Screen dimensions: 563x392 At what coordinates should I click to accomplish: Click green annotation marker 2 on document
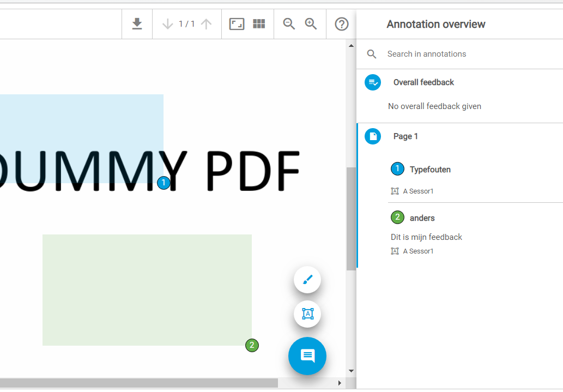[x=252, y=345]
